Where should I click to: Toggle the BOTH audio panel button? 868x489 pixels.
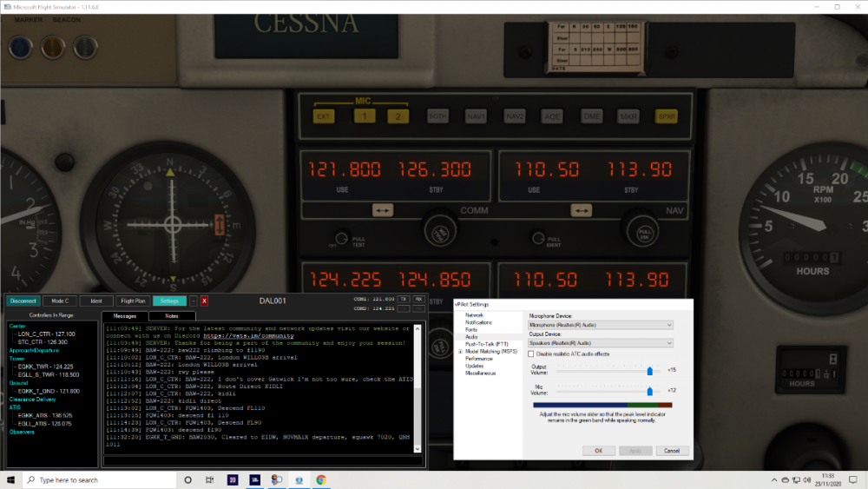click(437, 116)
